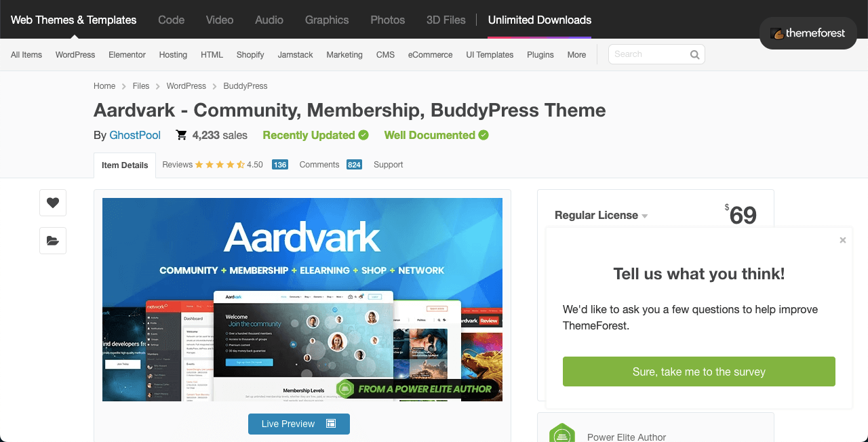
Task: Click the shopping cart sales icon
Action: (x=181, y=135)
